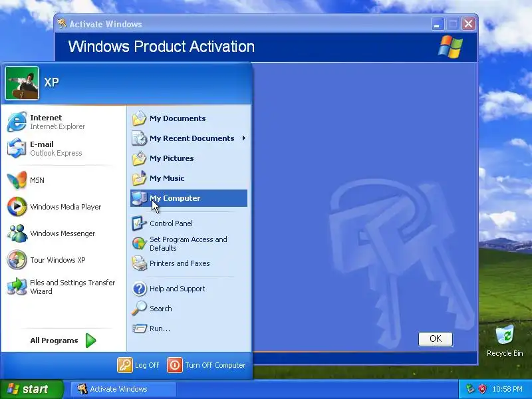Open the Control Panel icon
532x399 pixels.
(139, 223)
